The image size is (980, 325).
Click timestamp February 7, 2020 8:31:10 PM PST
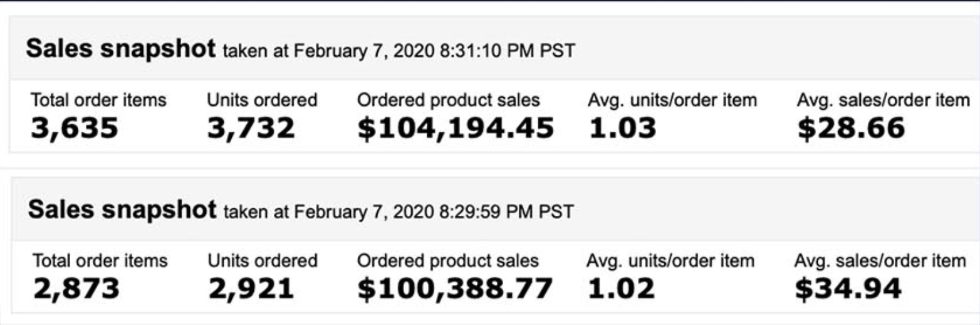point(399,51)
